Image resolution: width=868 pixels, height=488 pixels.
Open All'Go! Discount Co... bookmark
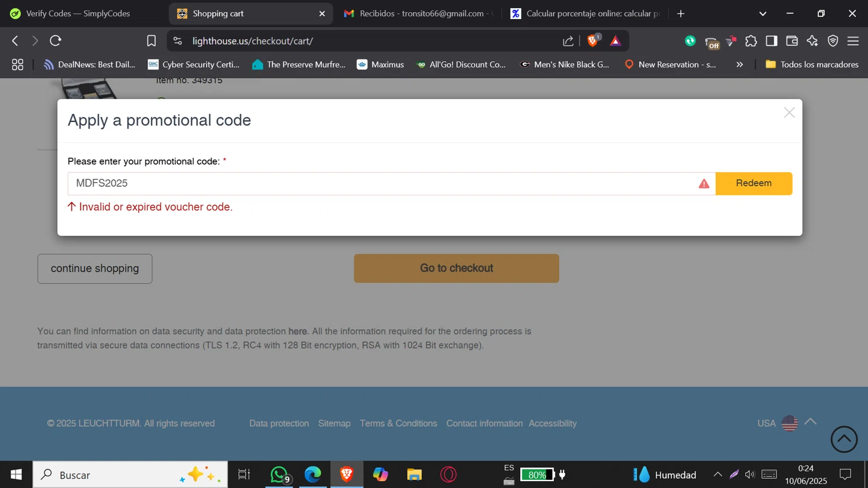461,65
